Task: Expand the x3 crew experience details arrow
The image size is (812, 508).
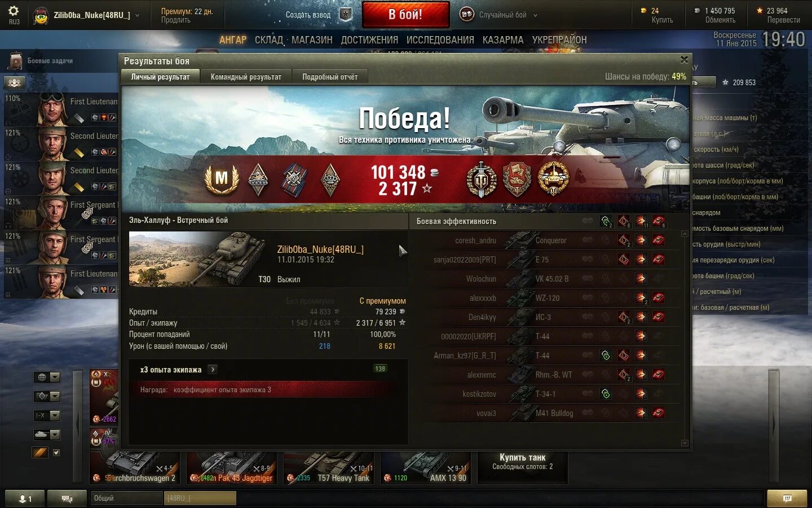Action: pyautogui.click(x=213, y=370)
